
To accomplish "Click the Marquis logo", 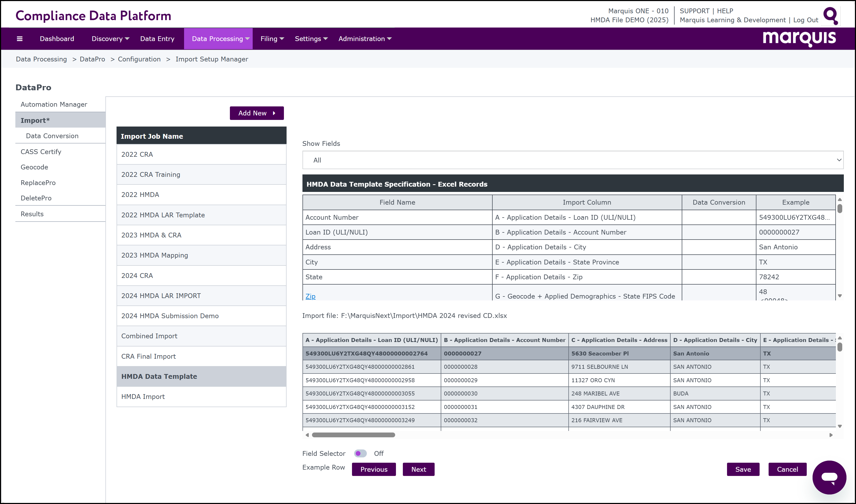I will click(x=799, y=38).
